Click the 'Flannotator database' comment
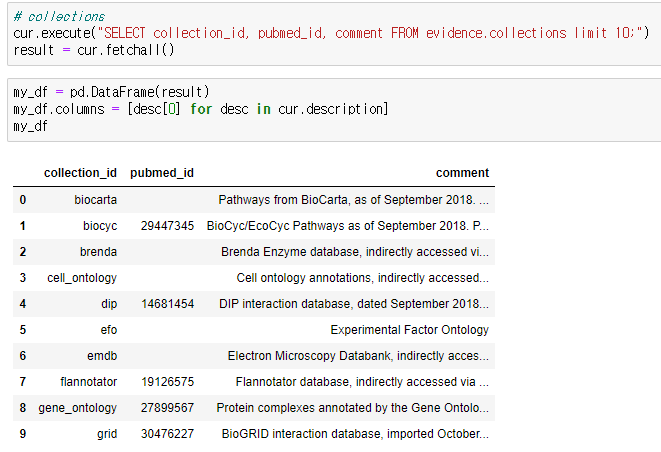The image size is (661, 452). point(363,382)
